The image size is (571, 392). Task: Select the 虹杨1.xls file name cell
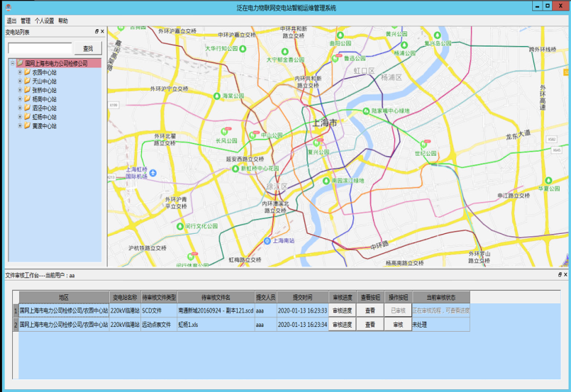pos(216,324)
